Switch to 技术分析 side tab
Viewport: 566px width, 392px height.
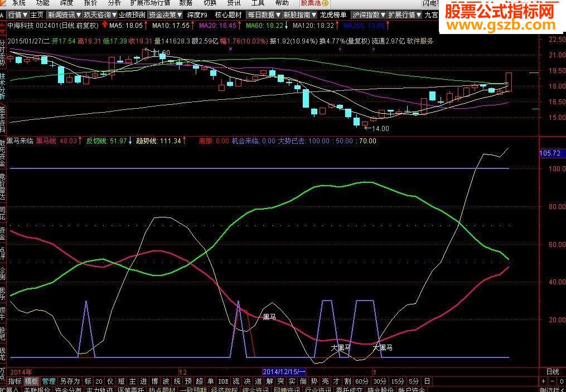point(3,86)
